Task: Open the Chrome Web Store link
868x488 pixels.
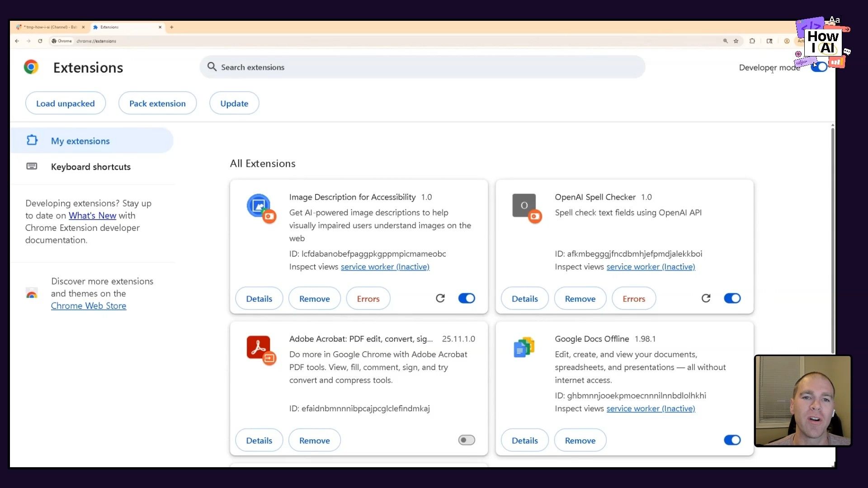Action: [x=89, y=306]
